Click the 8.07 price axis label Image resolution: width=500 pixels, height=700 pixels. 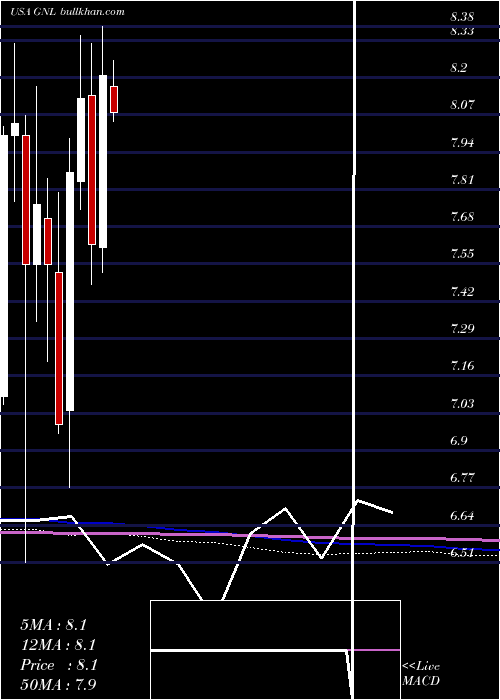click(x=462, y=105)
